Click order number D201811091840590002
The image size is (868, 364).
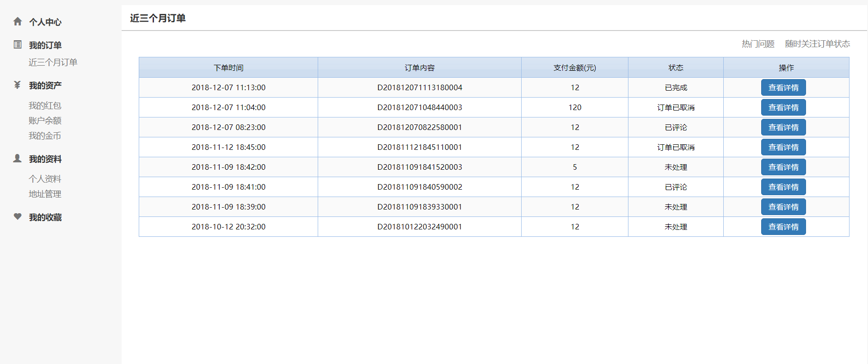click(419, 187)
